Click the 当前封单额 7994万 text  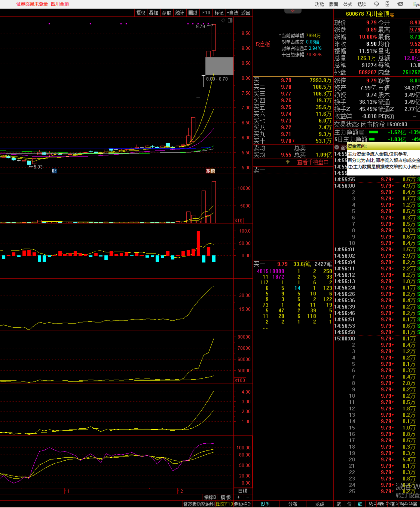tap(300, 36)
